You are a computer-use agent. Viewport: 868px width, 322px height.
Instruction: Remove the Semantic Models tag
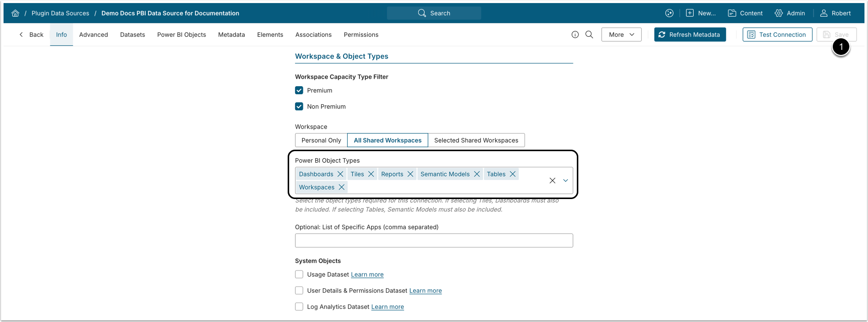click(x=477, y=174)
